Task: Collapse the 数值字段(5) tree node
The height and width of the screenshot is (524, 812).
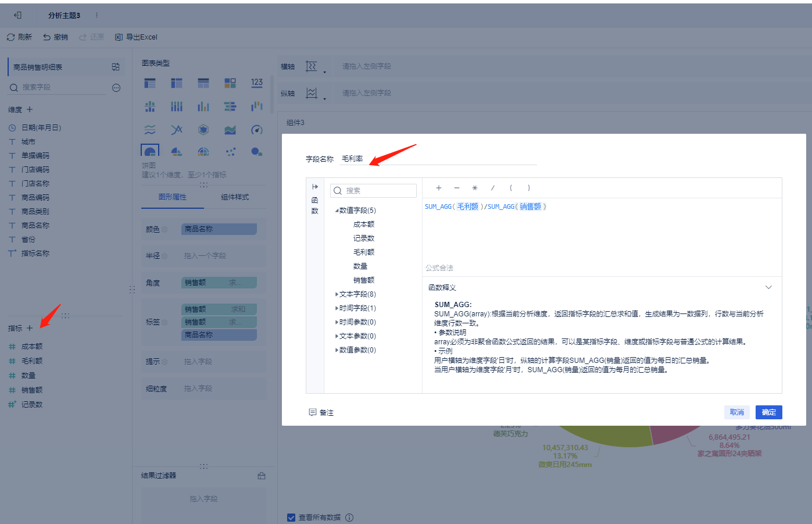Action: (x=337, y=211)
